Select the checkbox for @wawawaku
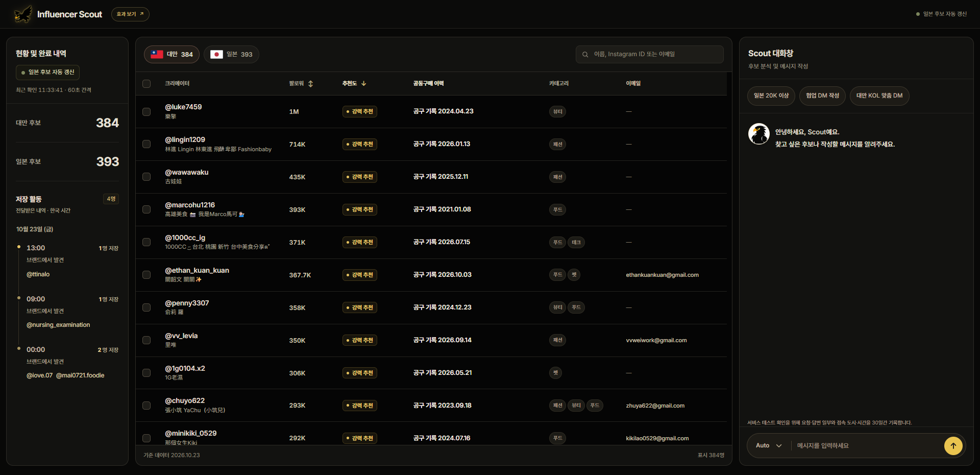Image resolution: width=980 pixels, height=475 pixels. point(146,177)
